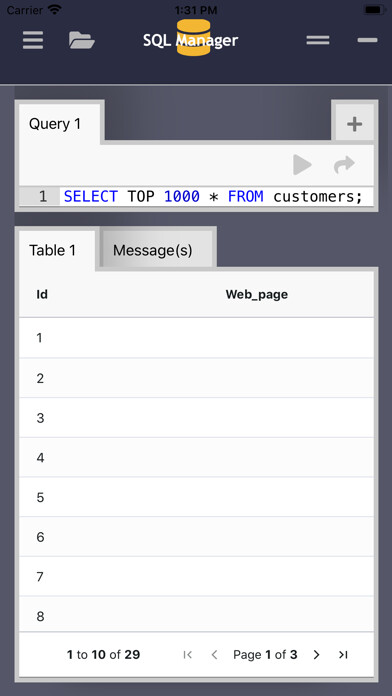Select the row with Id 2
Image resolution: width=392 pixels, height=696 pixels.
[196, 378]
